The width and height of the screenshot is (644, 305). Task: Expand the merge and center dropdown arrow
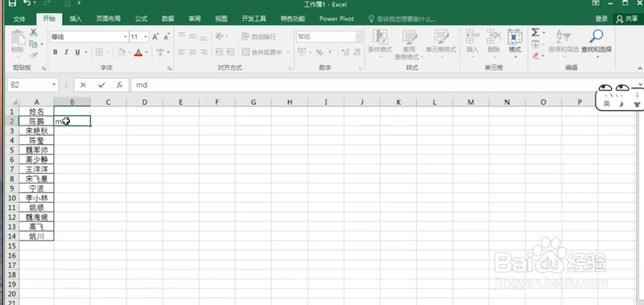point(288,52)
